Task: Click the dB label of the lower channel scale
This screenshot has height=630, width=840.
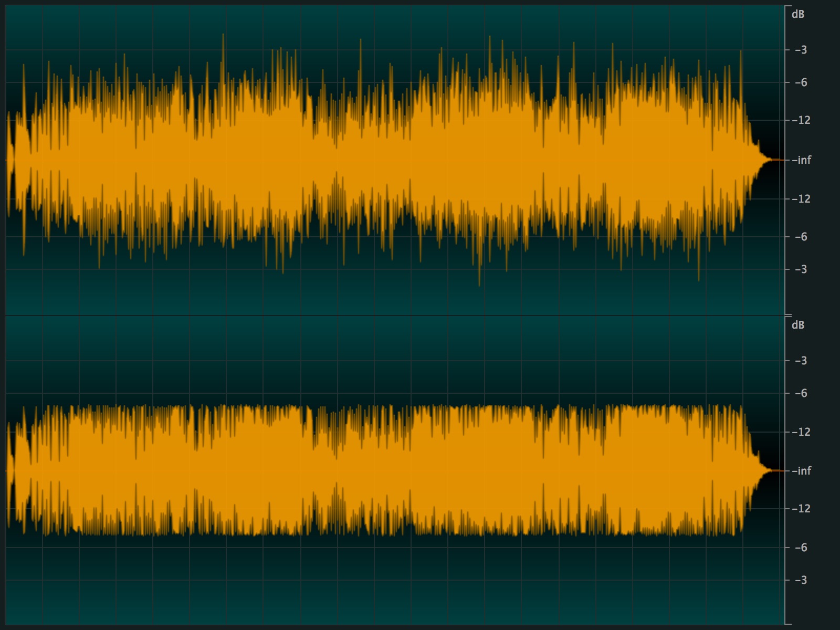Action: tap(797, 325)
